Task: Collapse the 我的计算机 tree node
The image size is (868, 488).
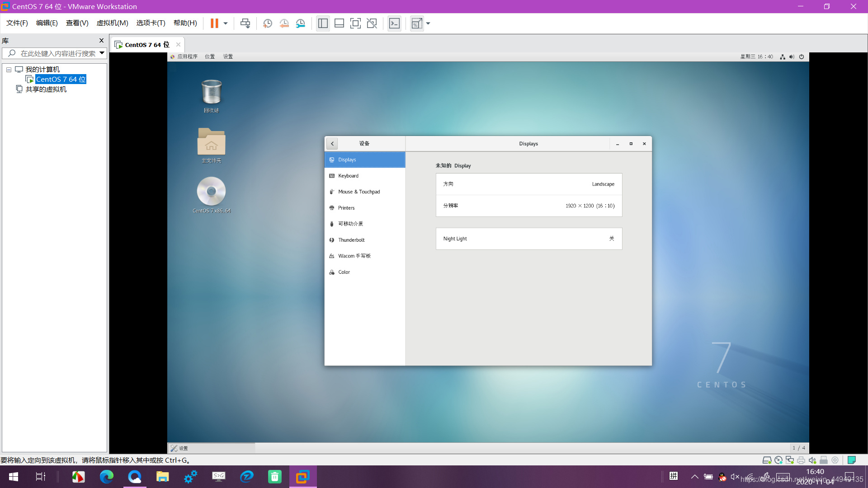Action: pyautogui.click(x=9, y=69)
